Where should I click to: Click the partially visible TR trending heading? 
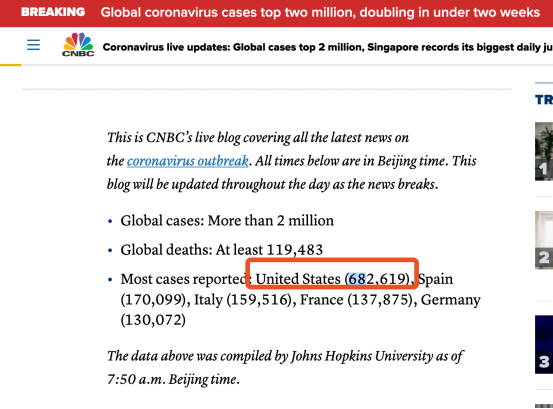pos(544,100)
